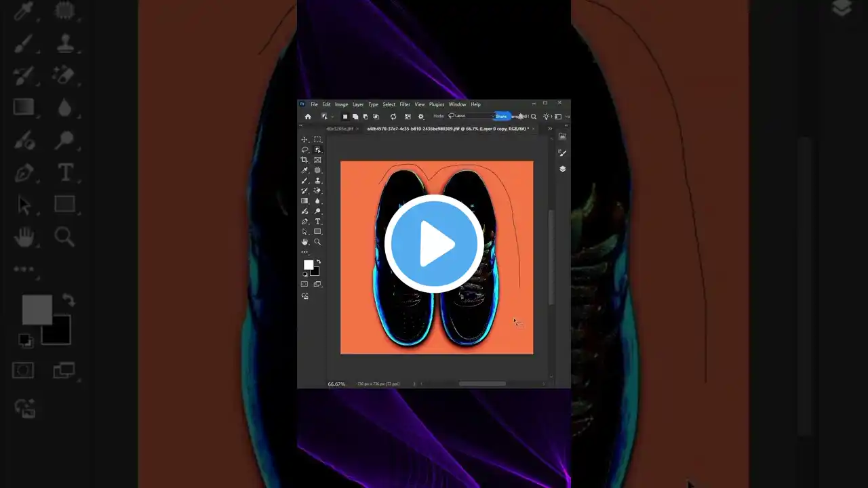Open the Type menu
The image size is (868, 488).
tap(373, 104)
